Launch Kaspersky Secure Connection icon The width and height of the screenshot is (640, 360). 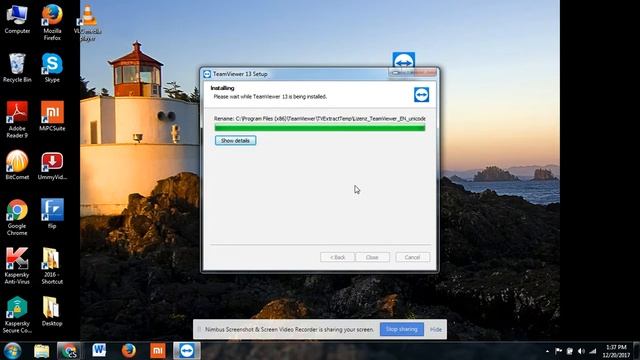coord(17,315)
